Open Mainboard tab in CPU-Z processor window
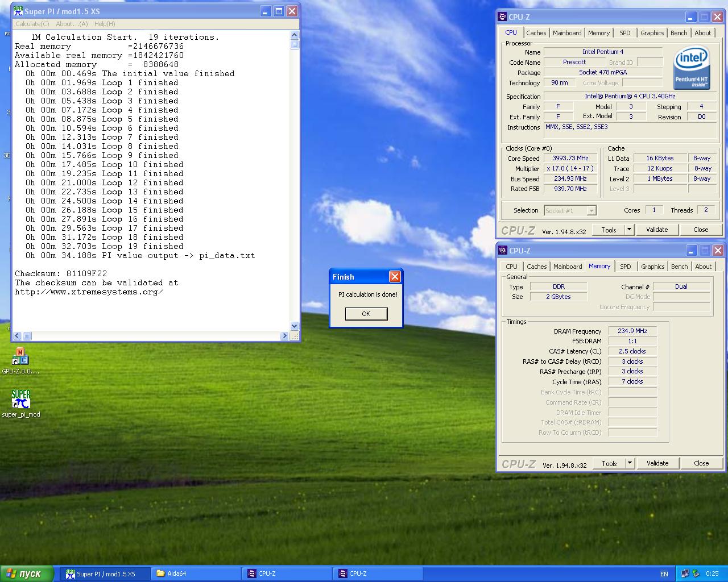The image size is (728, 582). click(568, 33)
